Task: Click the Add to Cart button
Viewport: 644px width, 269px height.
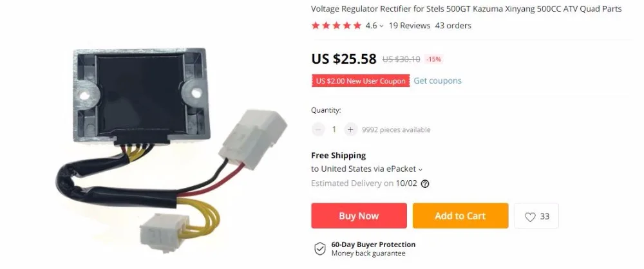Action: pos(460,216)
